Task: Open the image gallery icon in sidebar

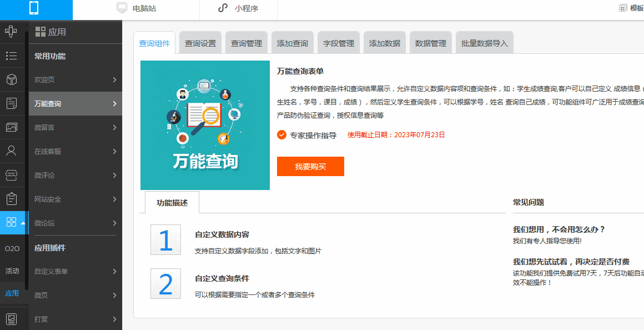Action: [x=12, y=127]
